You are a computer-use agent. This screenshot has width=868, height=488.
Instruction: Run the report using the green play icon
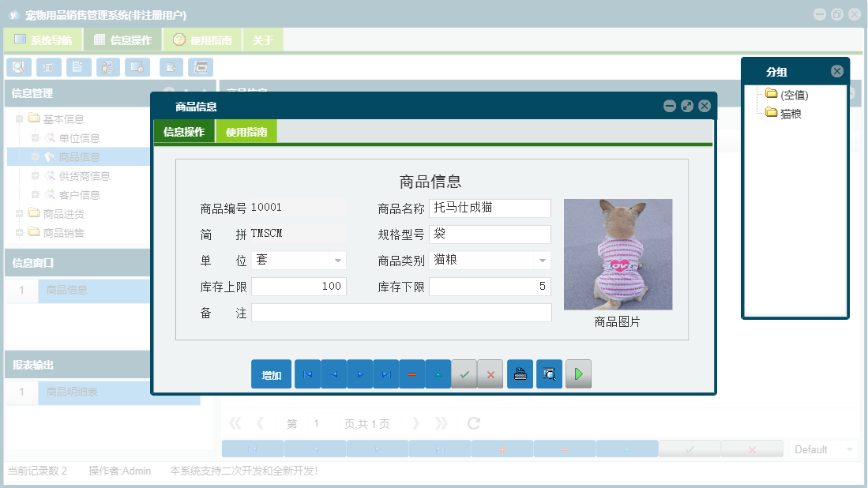tap(577, 374)
